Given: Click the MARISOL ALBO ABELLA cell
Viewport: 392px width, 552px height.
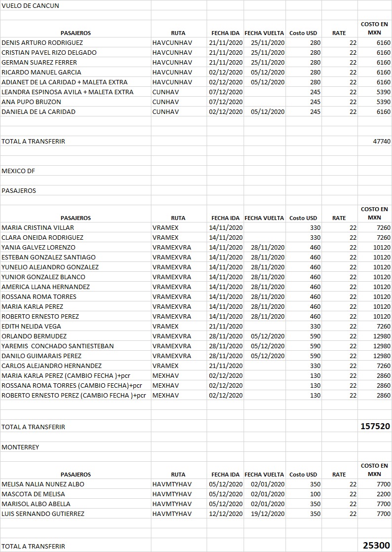Looking at the screenshot, I should 75,504.
